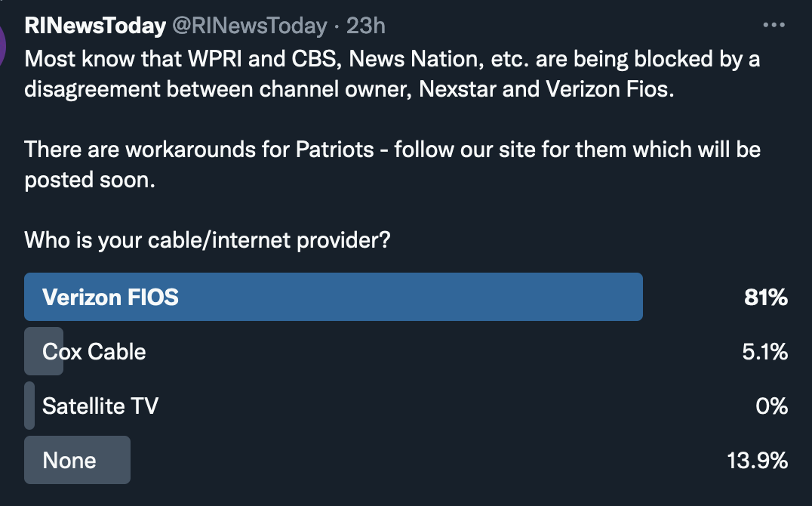Click the purple profile avatar

click(3, 42)
